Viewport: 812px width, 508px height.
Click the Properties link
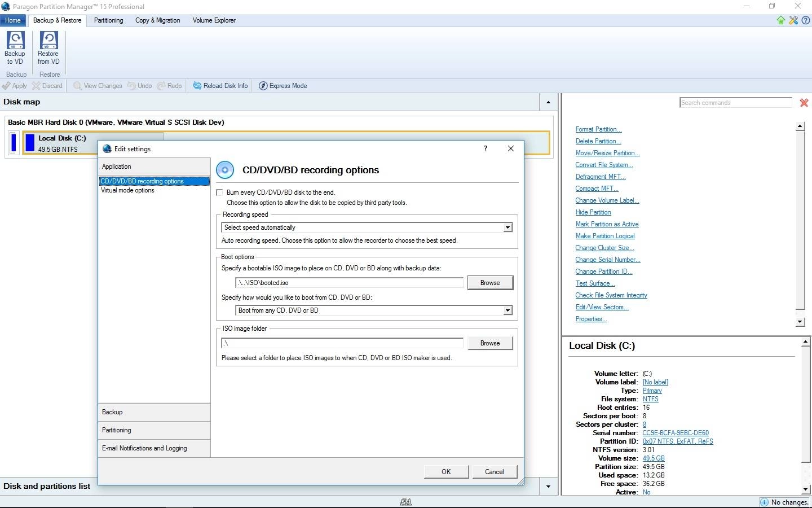591,319
